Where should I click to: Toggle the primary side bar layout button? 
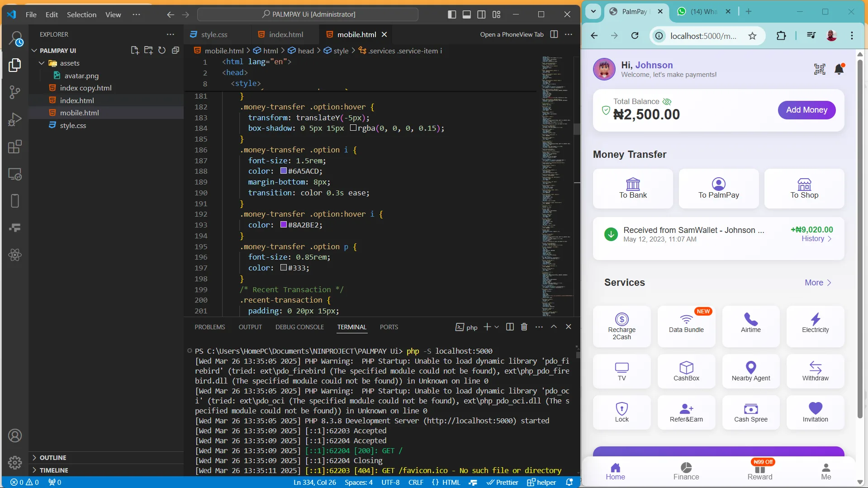(452, 14)
